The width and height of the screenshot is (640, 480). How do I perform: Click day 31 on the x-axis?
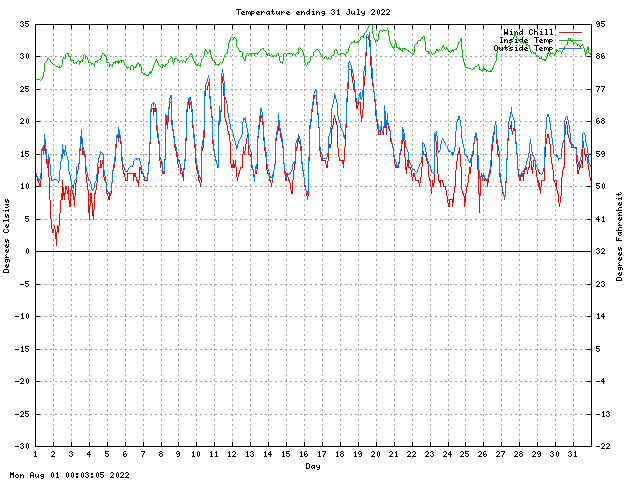pos(572,454)
